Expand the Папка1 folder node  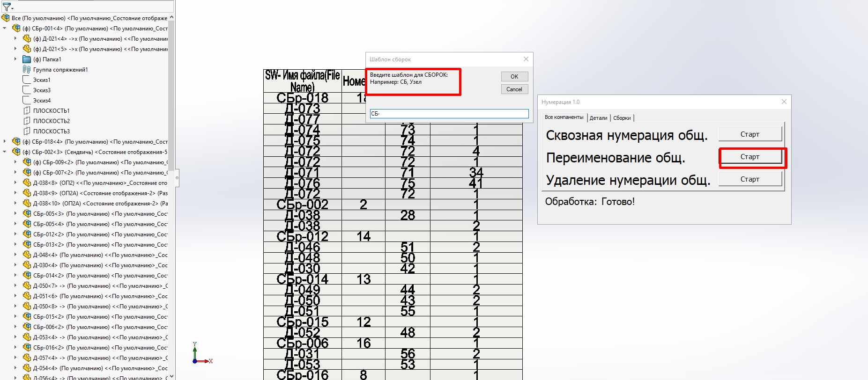[x=15, y=59]
